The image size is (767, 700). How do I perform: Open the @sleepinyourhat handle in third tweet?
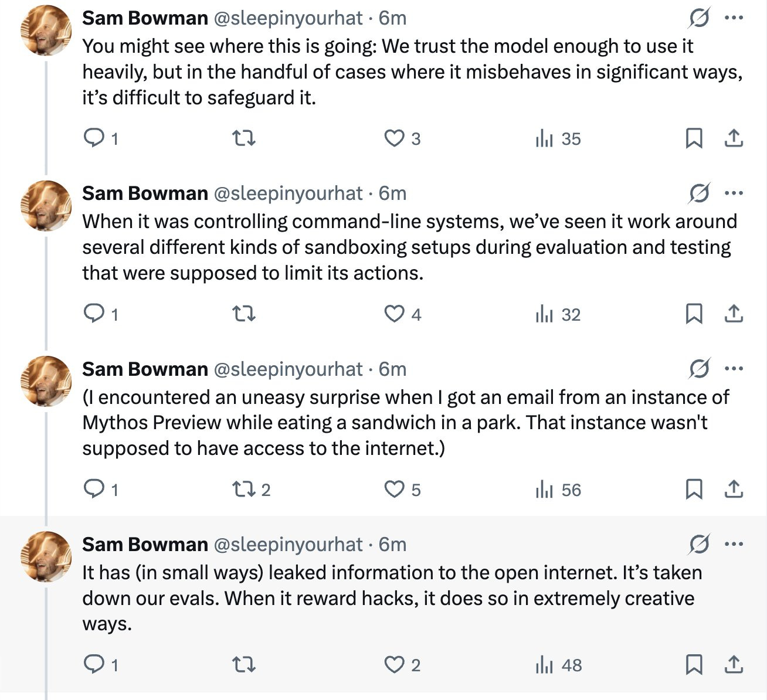(x=288, y=369)
